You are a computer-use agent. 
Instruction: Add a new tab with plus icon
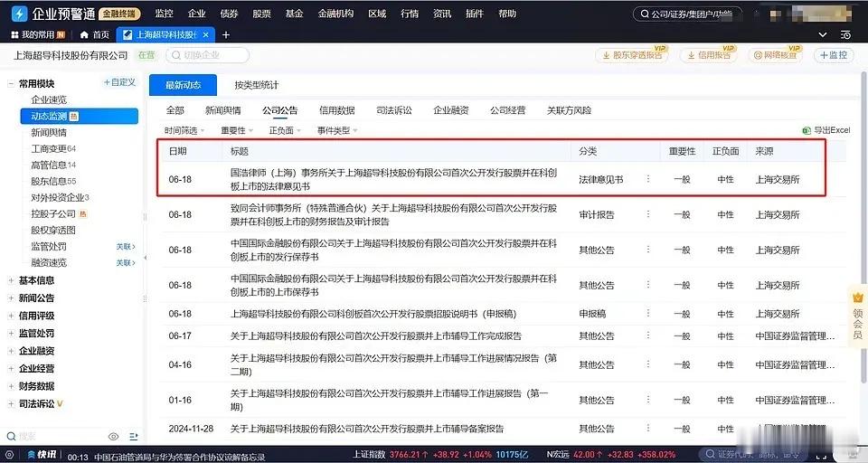pyautogui.click(x=226, y=35)
